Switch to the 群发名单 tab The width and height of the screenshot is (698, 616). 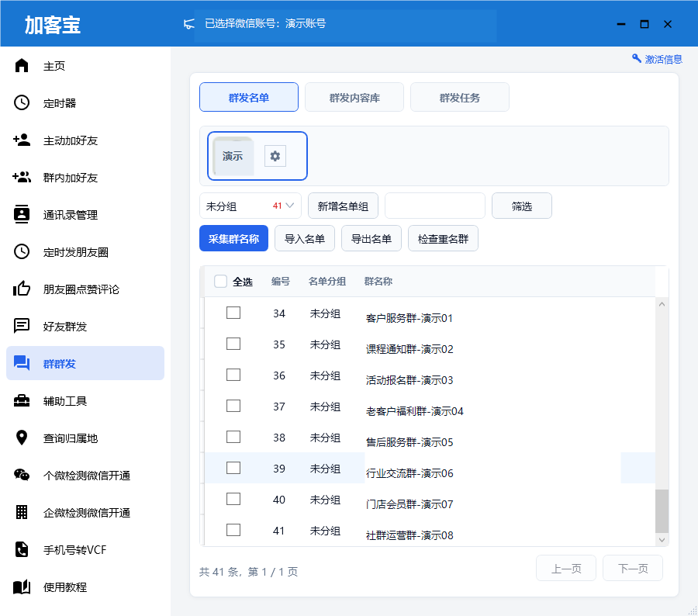pyautogui.click(x=249, y=97)
